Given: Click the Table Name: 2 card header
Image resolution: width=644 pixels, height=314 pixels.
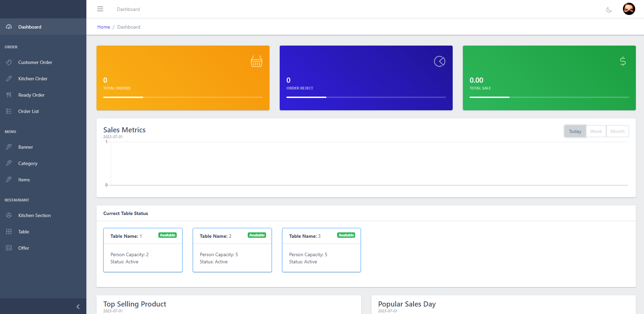Looking at the screenshot, I should [x=232, y=236].
